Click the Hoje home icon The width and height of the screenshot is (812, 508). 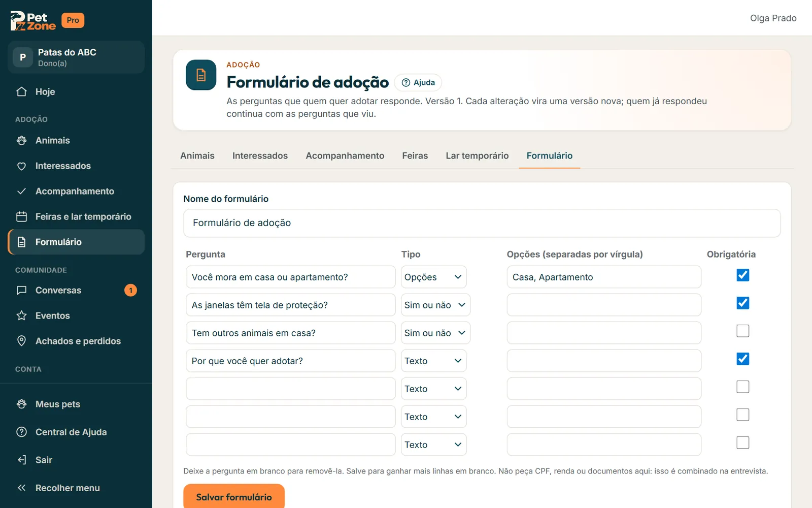21,92
